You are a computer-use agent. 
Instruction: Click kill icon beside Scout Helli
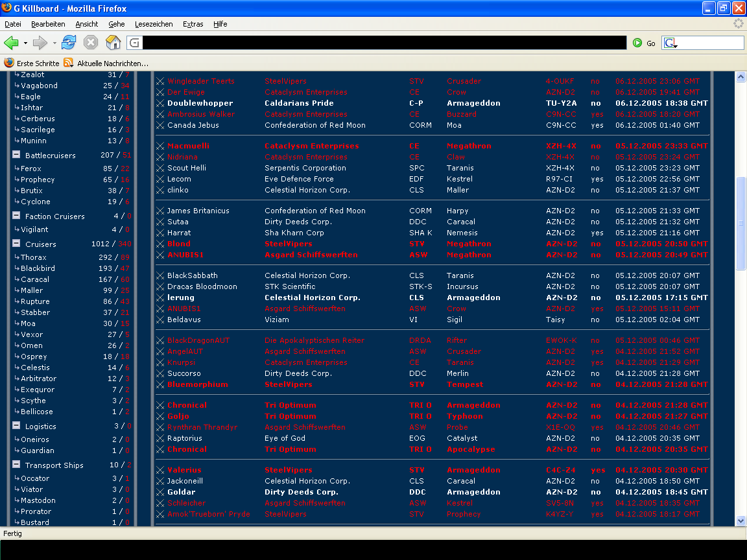click(x=160, y=168)
